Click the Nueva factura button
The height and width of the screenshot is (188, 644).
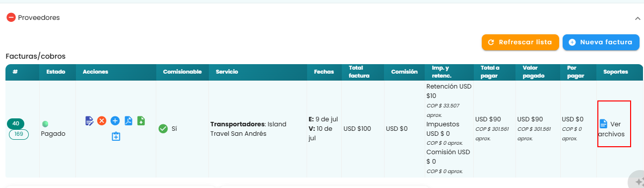click(601, 42)
